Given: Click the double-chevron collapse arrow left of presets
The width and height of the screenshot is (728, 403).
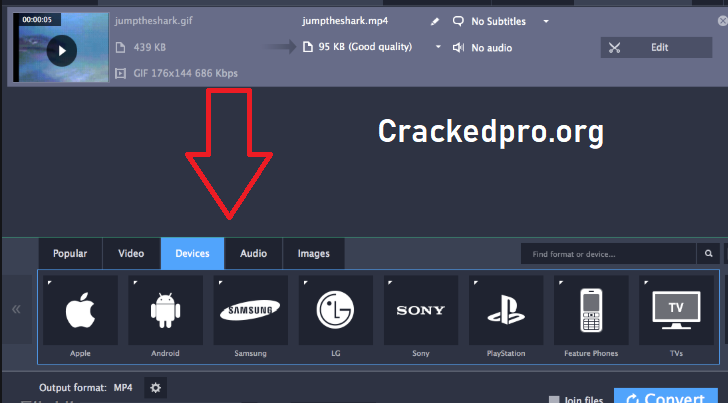Looking at the screenshot, I should click(x=16, y=309).
